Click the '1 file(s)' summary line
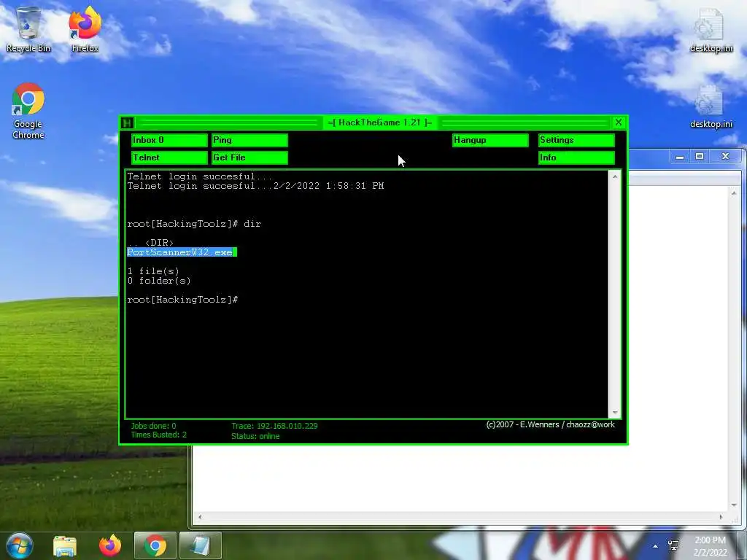This screenshot has width=747, height=560. (x=153, y=271)
